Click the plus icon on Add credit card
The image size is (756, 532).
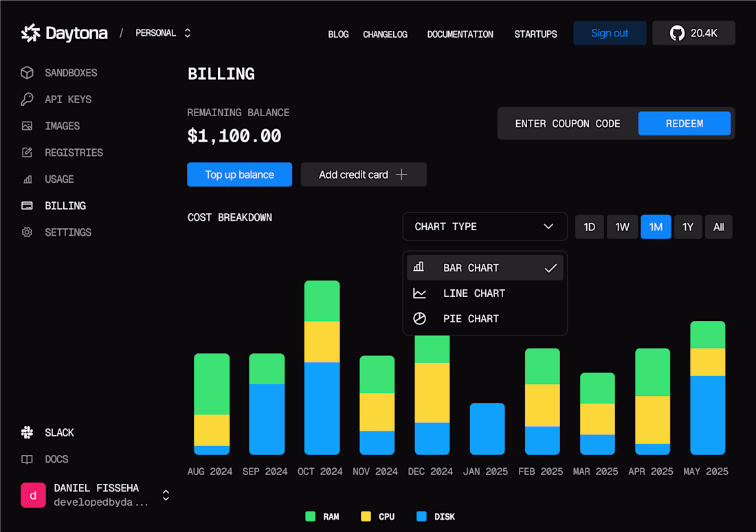coord(401,175)
